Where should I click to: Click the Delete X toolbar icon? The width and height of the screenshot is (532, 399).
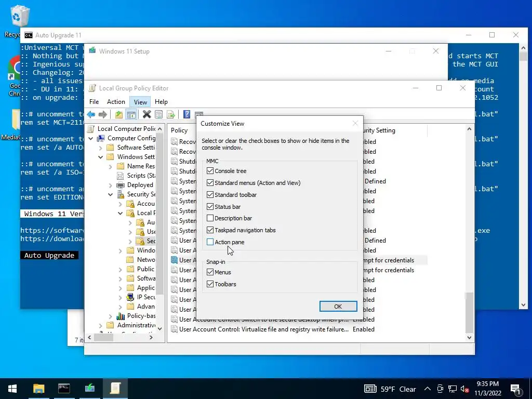tap(147, 114)
